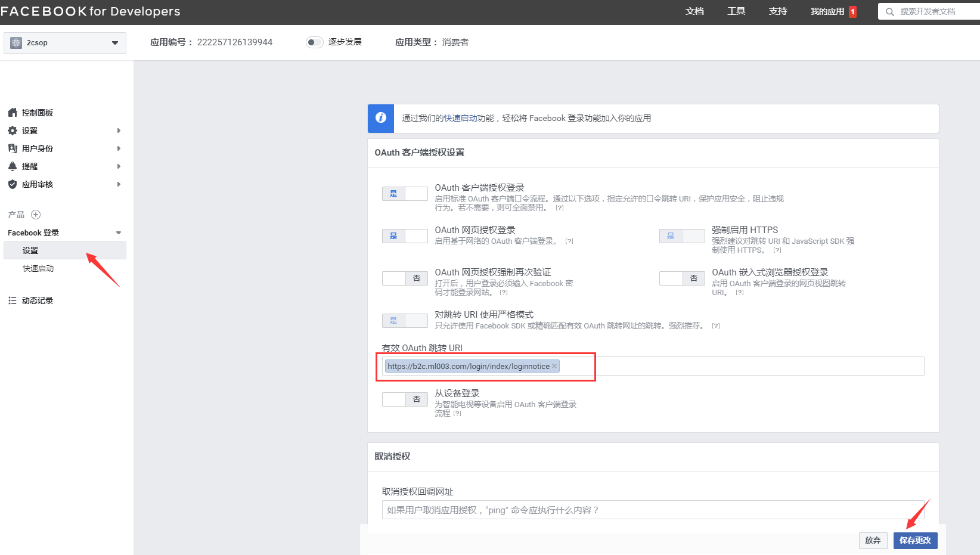Open help [?] for OAuth 网页授权登录
This screenshot has height=555, width=980.
[x=569, y=241]
